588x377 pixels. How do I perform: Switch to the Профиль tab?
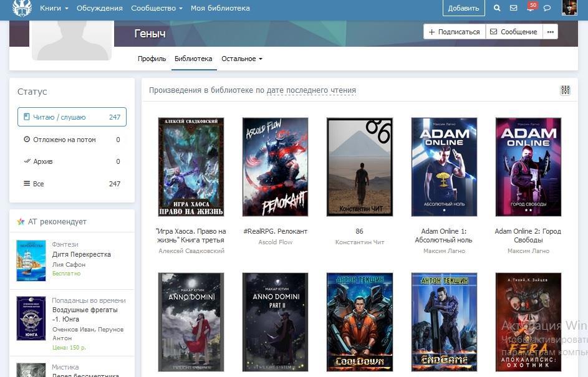152,59
